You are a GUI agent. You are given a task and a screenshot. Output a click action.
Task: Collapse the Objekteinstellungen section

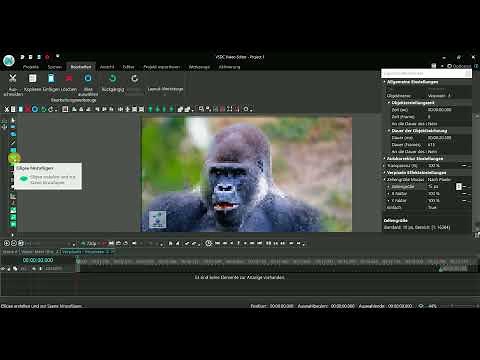pos(389,103)
